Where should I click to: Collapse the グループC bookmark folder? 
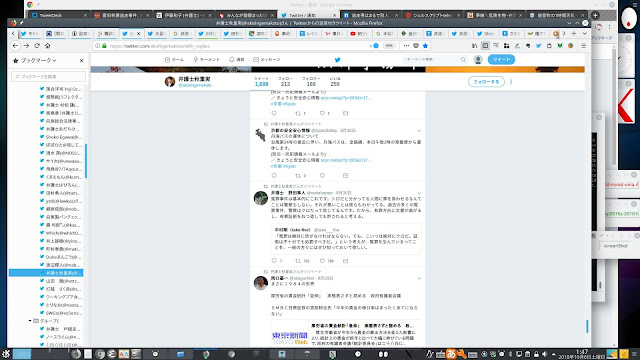[x=30, y=321]
